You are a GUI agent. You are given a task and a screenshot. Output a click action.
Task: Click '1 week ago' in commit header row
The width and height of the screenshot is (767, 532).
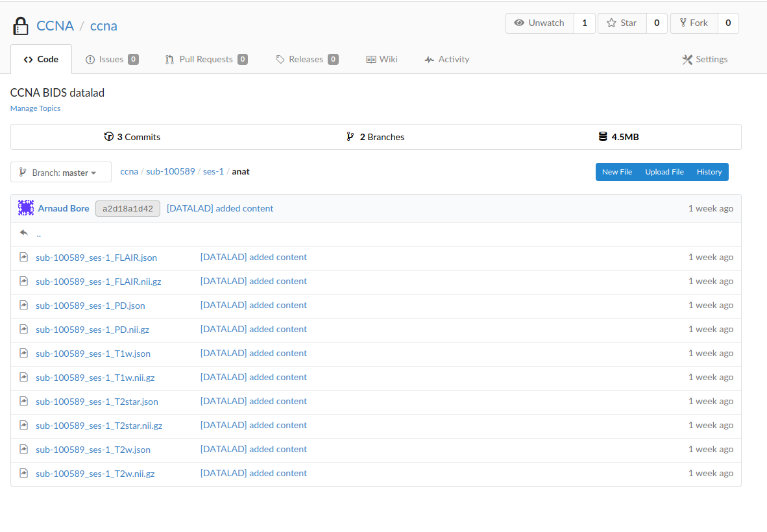click(x=711, y=208)
